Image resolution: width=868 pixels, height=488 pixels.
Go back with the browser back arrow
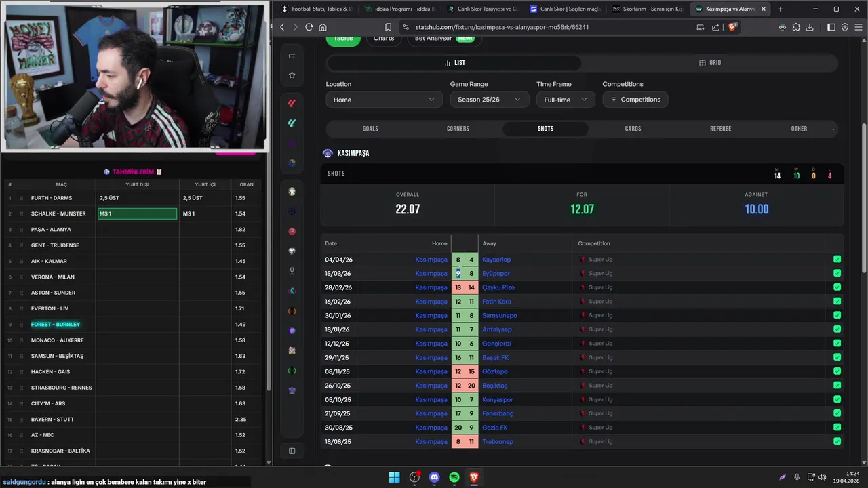click(282, 27)
